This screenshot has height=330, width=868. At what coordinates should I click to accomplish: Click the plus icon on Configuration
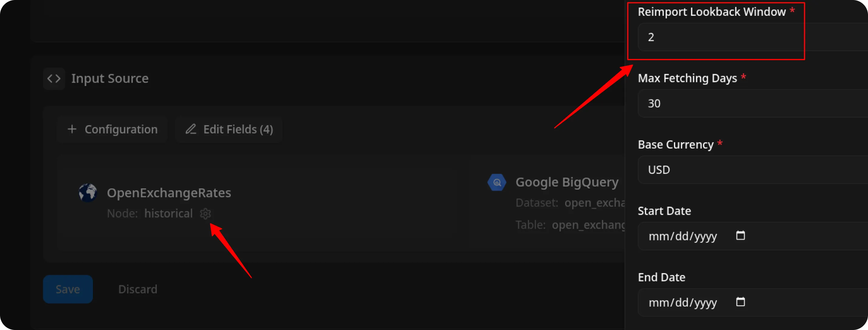pos(72,129)
